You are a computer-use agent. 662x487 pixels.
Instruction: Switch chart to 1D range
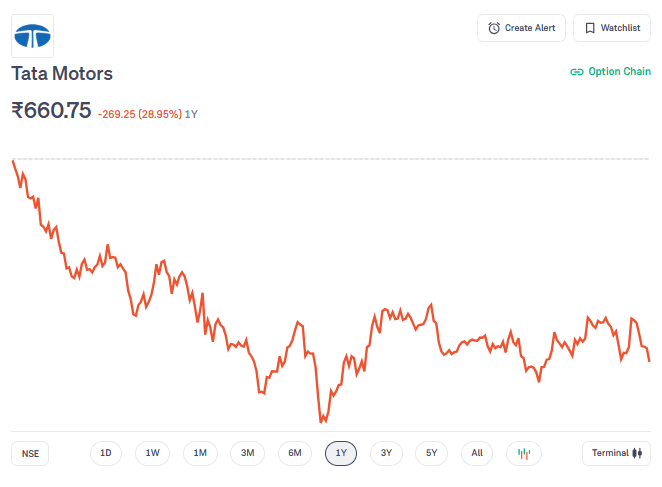point(105,453)
